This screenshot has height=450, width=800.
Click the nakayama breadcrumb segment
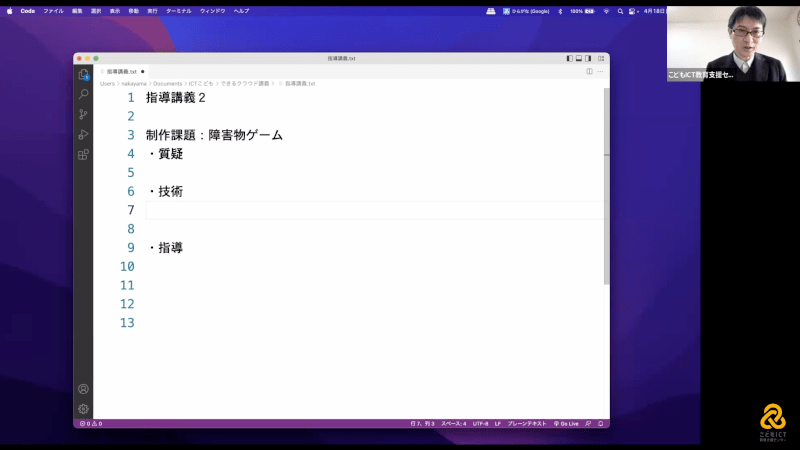[x=134, y=84]
